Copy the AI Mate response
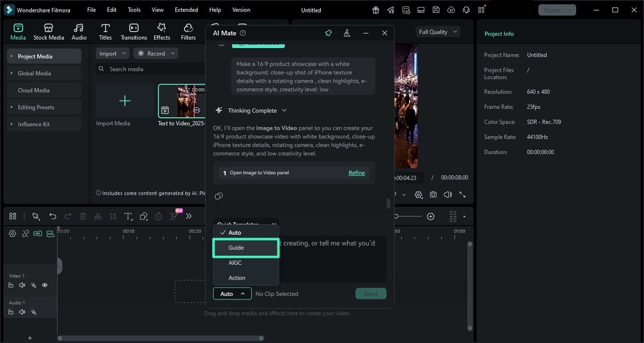Screen dimensions: 644x343 coord(218,196)
